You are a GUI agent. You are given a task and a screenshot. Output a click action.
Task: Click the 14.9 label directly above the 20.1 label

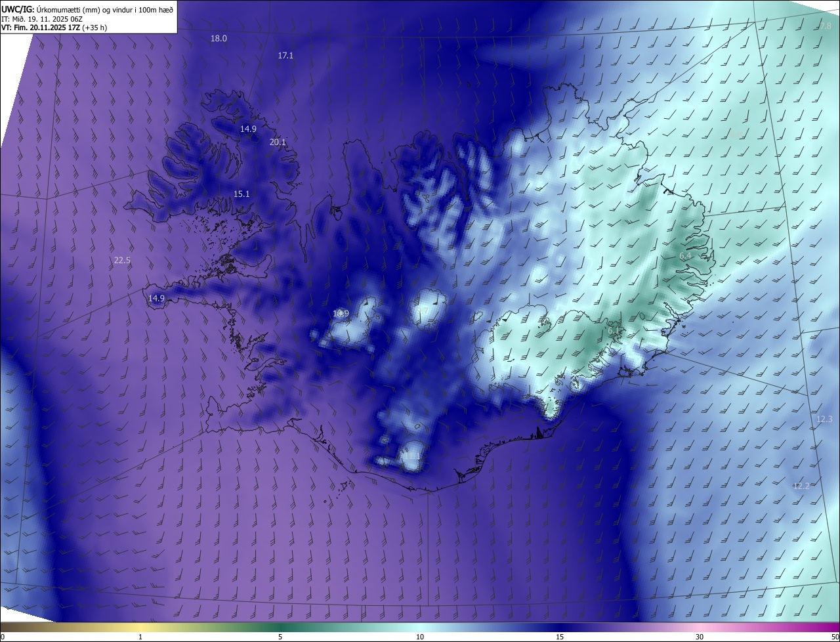click(x=248, y=129)
